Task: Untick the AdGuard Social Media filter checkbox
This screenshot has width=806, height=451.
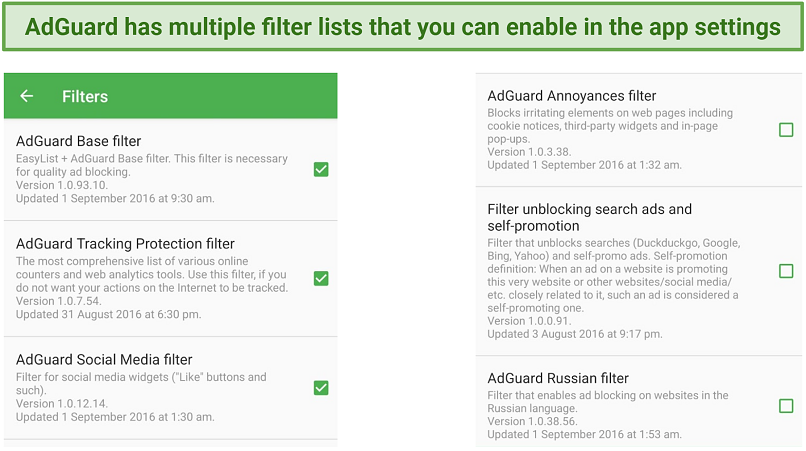Action: (x=321, y=388)
